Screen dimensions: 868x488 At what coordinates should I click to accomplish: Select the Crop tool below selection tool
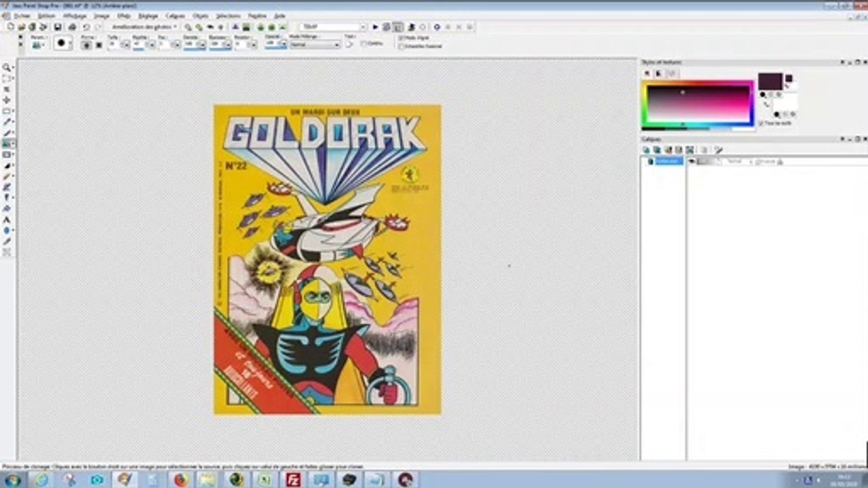[7, 89]
